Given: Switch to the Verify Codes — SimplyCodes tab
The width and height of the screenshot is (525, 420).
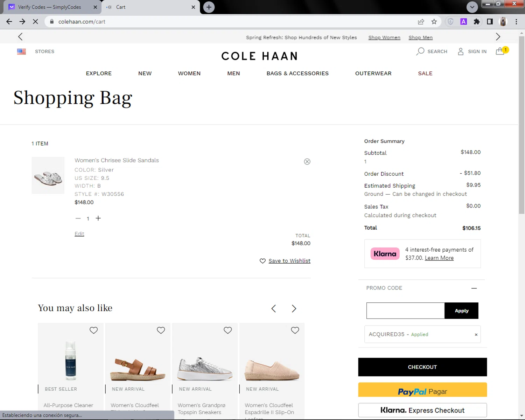Looking at the screenshot, I should (x=49, y=7).
